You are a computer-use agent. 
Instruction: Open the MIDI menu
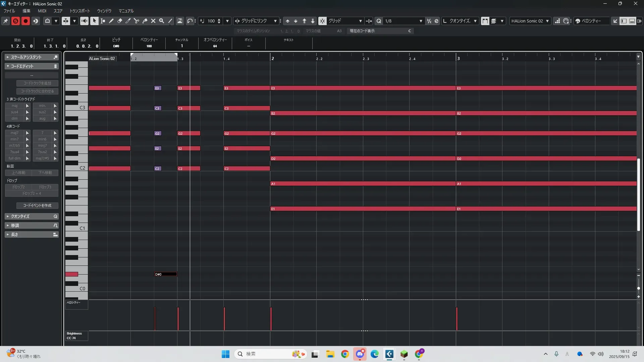[x=42, y=11]
